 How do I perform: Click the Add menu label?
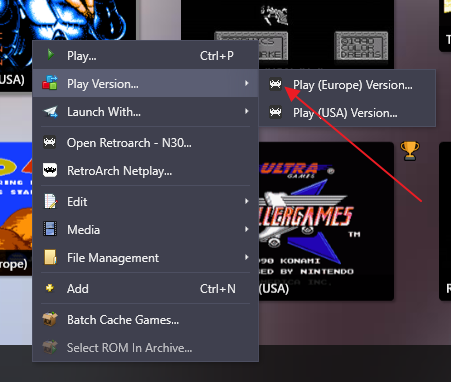[x=78, y=289]
